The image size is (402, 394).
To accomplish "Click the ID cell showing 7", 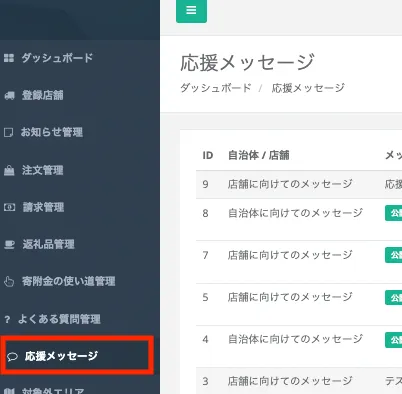I will (x=205, y=255).
